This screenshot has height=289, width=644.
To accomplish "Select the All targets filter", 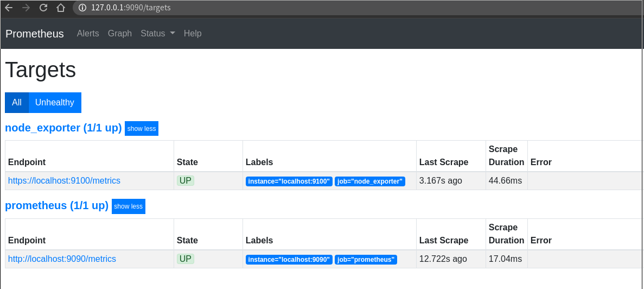I will tap(17, 103).
